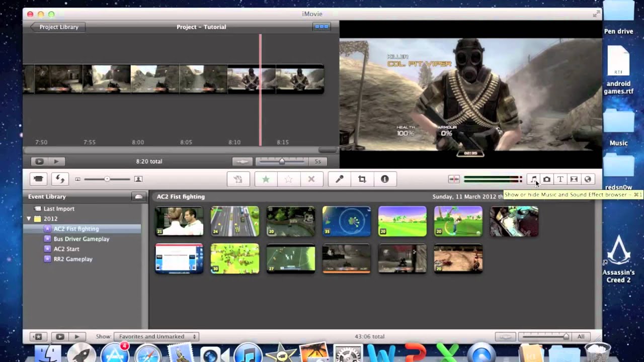Adjust the event frames-per-thumbnail slider

point(546,336)
